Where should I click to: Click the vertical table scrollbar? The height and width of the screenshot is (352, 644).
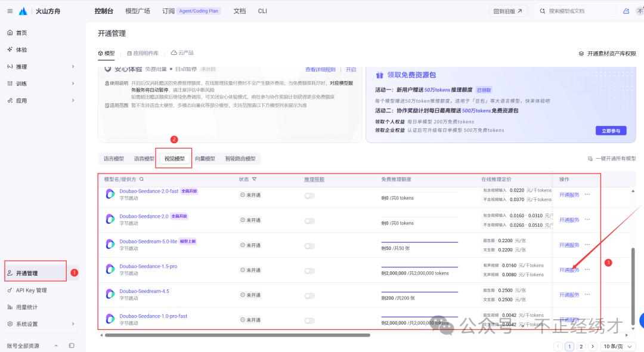point(633,286)
